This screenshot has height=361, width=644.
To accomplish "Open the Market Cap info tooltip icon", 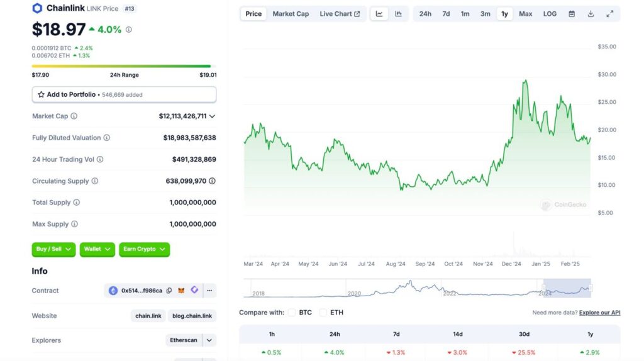I will click(x=74, y=116).
